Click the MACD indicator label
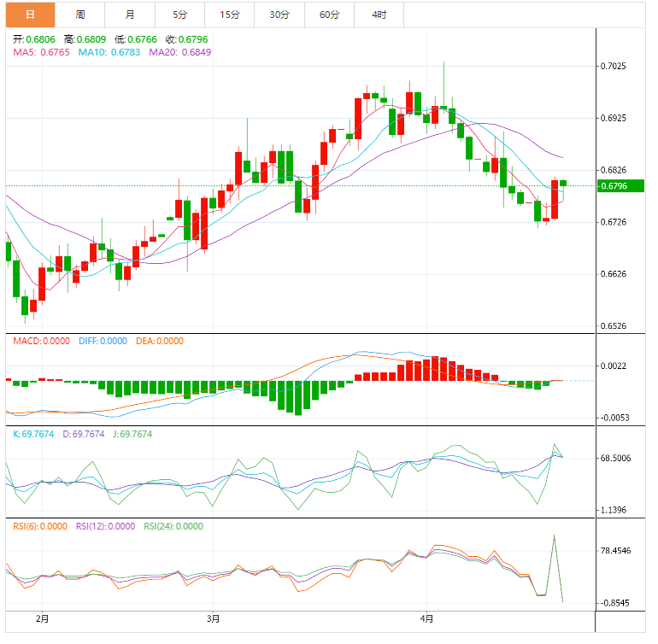The image size is (658, 644). pos(41,341)
